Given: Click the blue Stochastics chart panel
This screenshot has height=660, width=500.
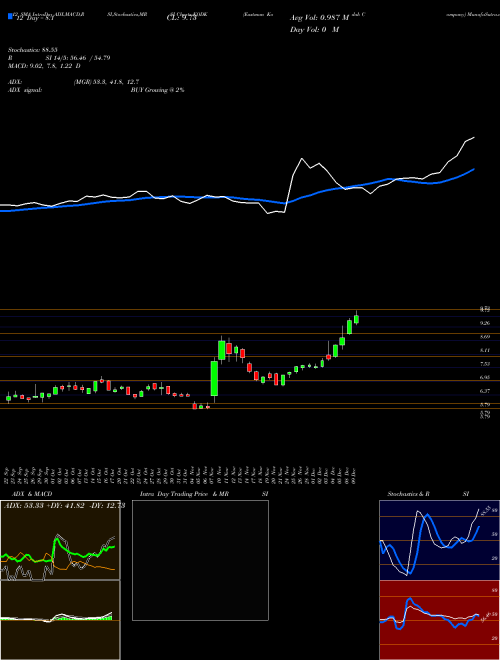Looking at the screenshot, I should [439, 540].
